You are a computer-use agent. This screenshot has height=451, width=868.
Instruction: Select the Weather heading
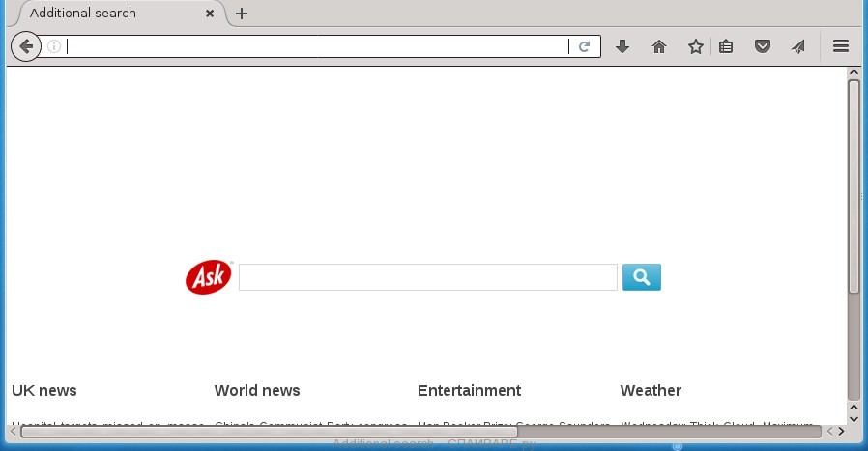point(651,391)
